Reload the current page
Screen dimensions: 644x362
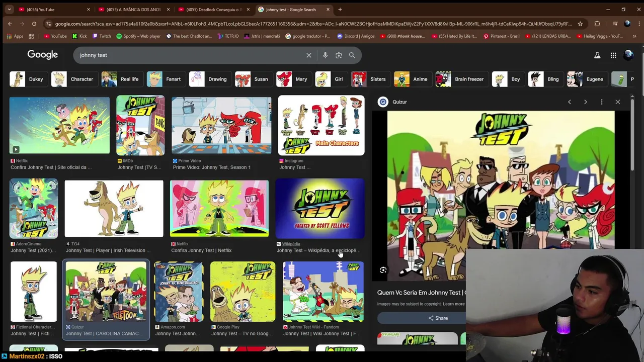click(34, 24)
